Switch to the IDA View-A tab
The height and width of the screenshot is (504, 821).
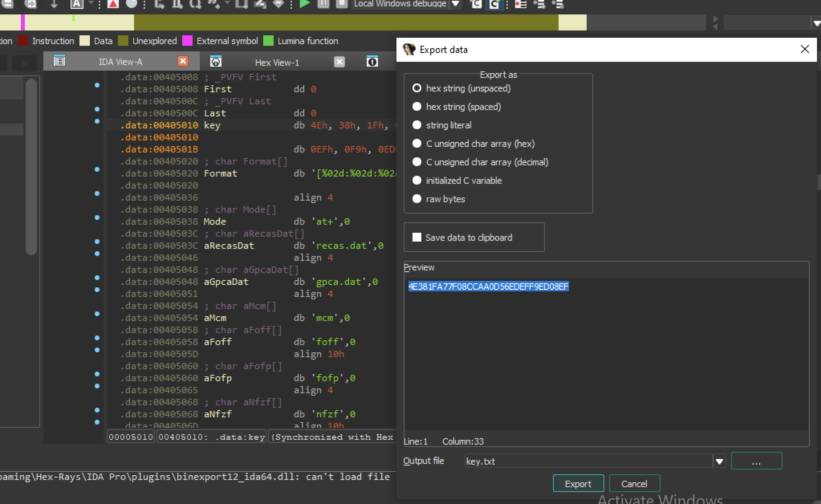(x=120, y=62)
